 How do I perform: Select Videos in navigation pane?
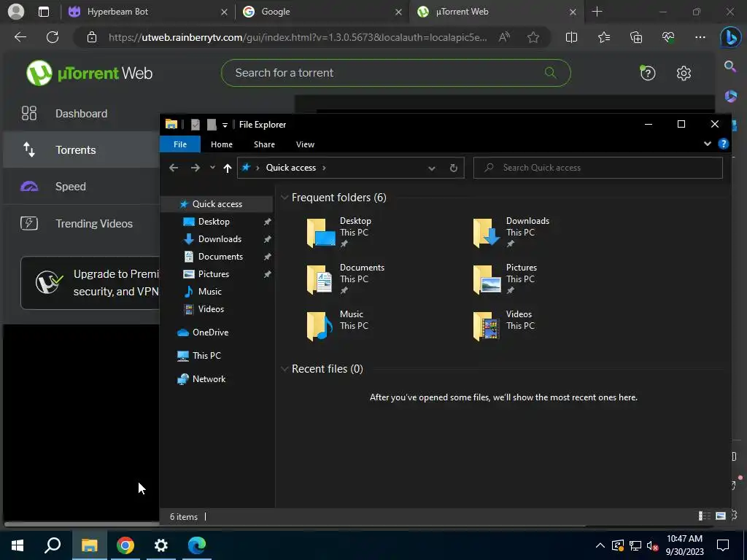point(211,309)
